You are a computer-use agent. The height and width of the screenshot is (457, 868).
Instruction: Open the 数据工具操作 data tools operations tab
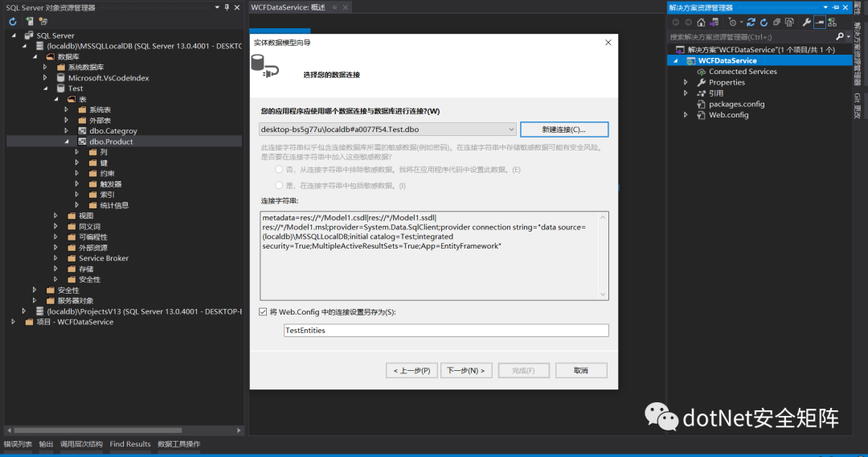178,443
